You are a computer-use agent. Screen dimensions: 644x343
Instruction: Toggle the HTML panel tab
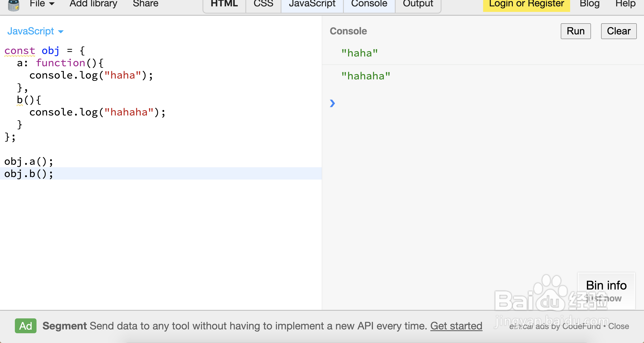click(x=224, y=4)
